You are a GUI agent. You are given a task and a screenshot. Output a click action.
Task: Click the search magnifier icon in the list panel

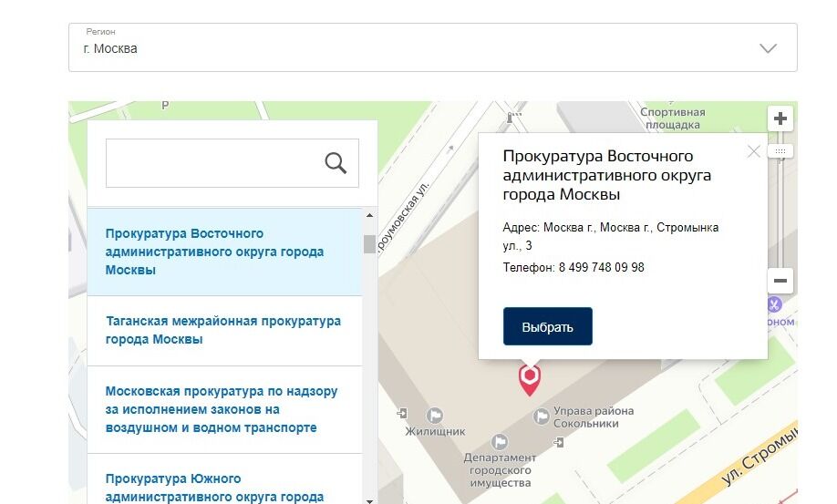336,163
